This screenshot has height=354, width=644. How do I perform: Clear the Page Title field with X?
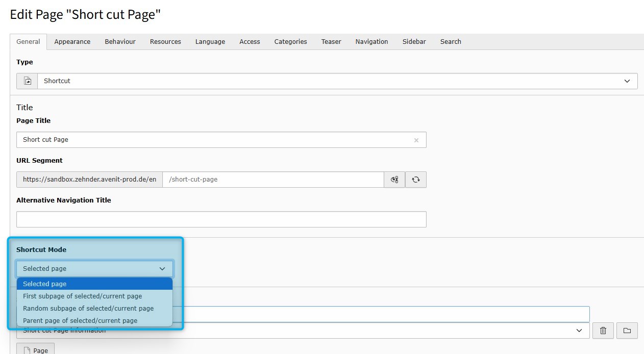click(x=416, y=140)
